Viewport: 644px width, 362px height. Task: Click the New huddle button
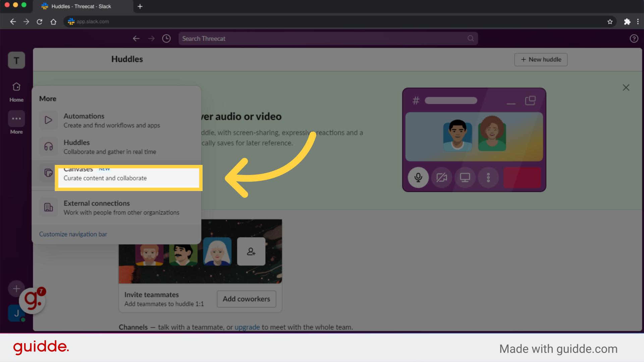[x=540, y=59]
